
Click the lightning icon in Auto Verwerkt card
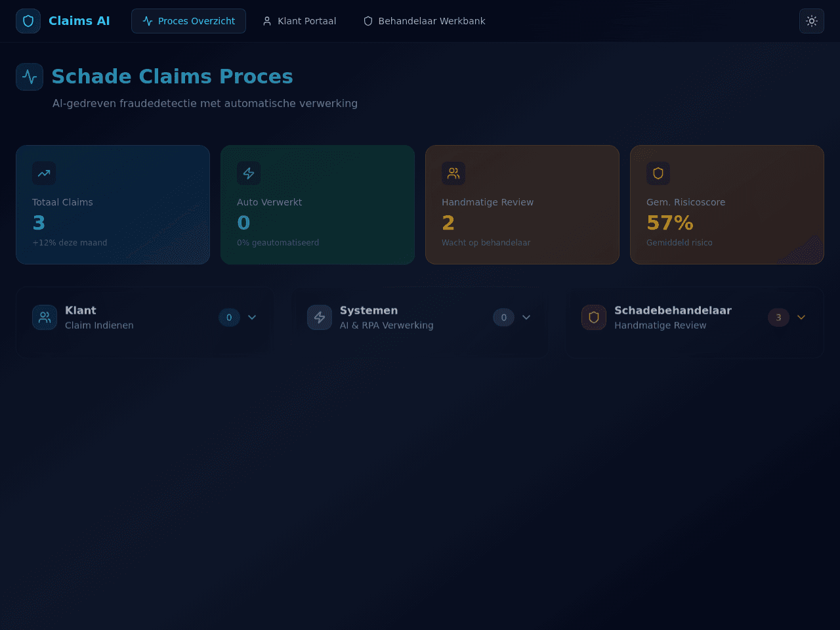pyautogui.click(x=249, y=173)
